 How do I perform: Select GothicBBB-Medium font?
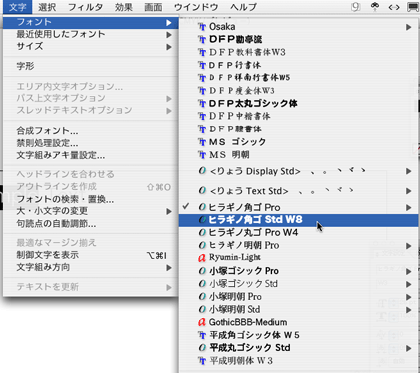point(299,322)
